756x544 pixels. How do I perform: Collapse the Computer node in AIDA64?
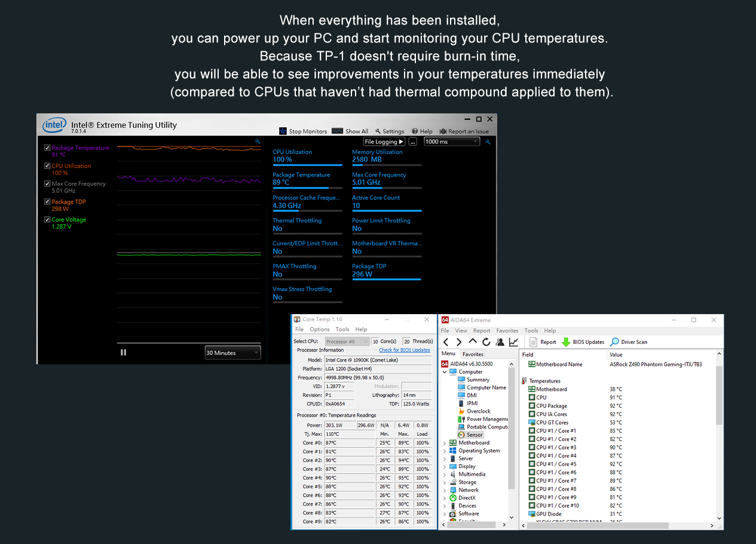(x=445, y=372)
